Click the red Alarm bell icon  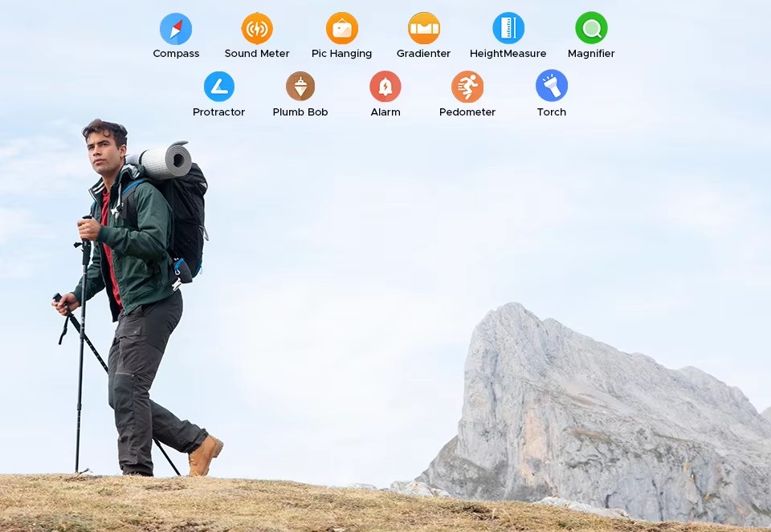click(385, 87)
